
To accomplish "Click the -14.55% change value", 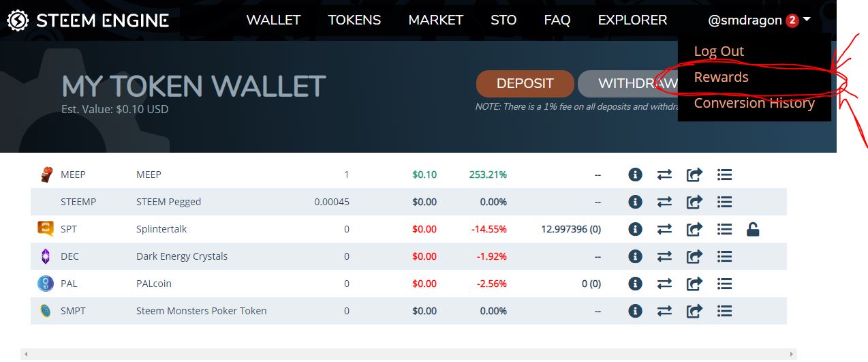I will point(489,229).
